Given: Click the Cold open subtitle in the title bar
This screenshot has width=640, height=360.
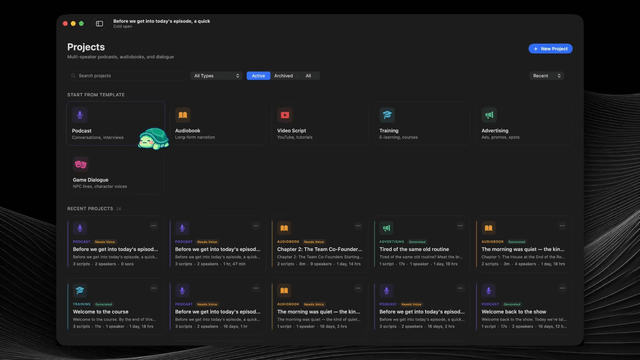Looking at the screenshot, I should [x=122, y=27].
